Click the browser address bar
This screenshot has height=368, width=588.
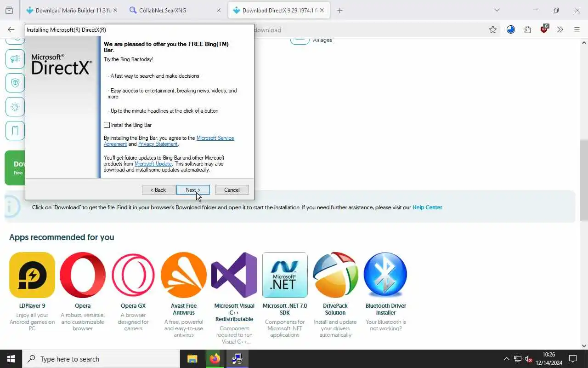[367, 30]
